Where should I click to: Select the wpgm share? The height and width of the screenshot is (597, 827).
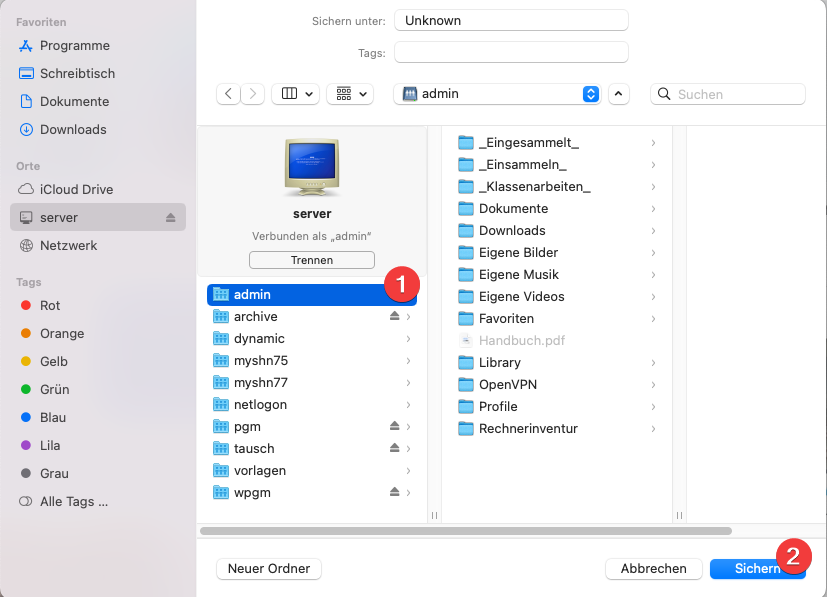[x=312, y=493]
